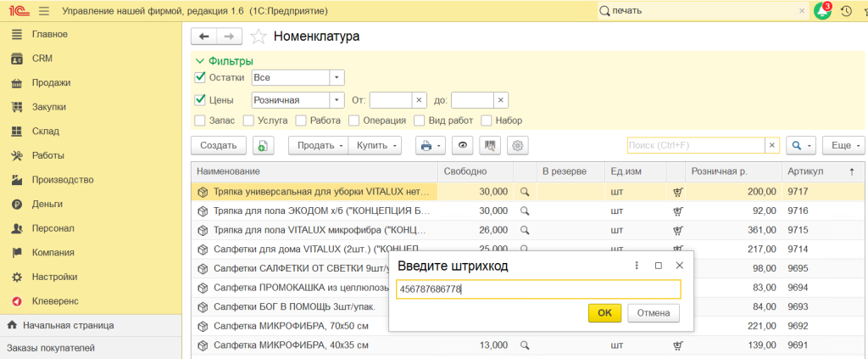Open the printer icon dropdown

431,146
